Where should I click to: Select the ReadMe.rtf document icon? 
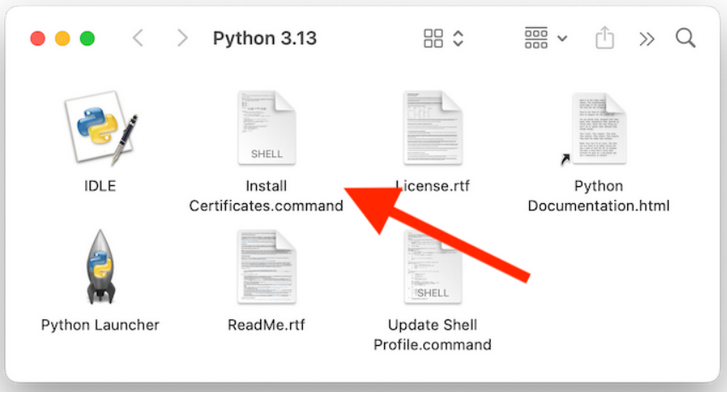(x=267, y=267)
